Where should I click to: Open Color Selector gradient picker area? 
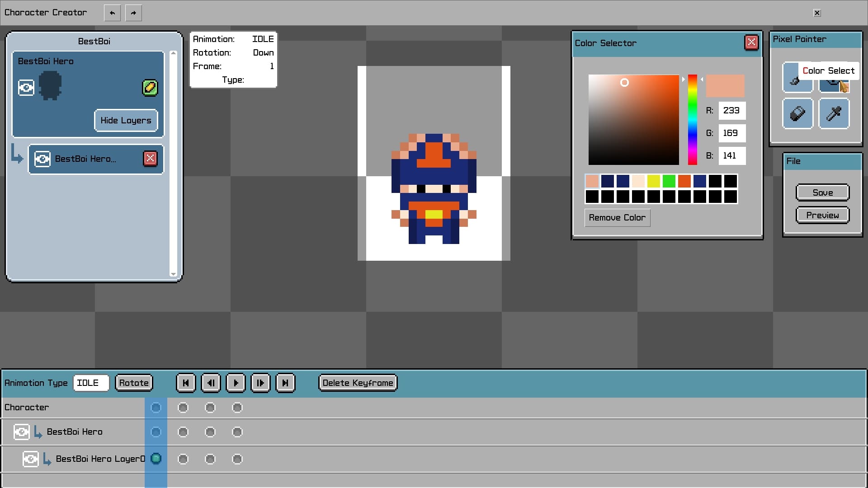pyautogui.click(x=633, y=119)
